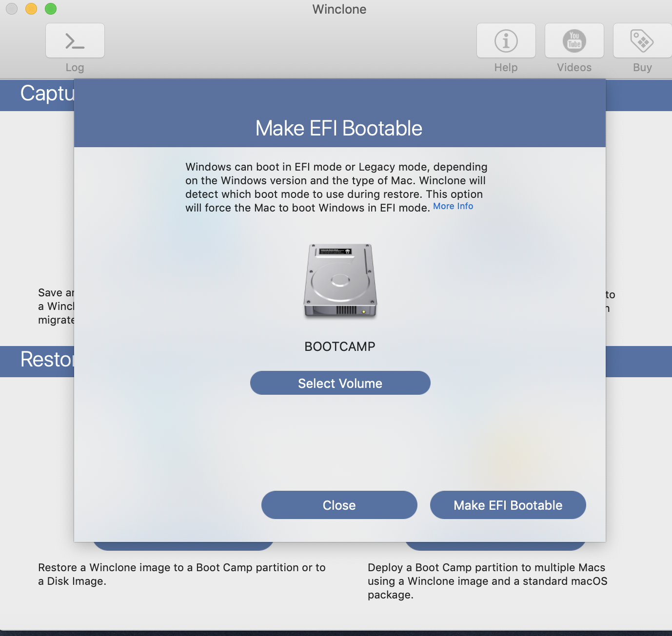Screen dimensions: 672x636
Task: Open More Info about EFI boot mode
Action: pyautogui.click(x=453, y=206)
